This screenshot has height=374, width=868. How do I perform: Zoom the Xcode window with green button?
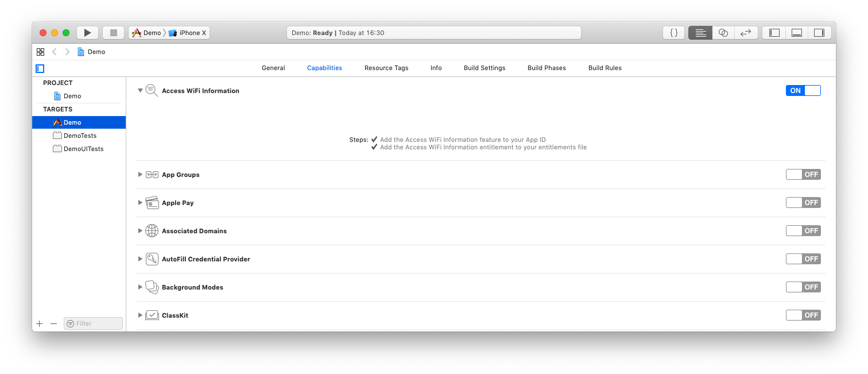(x=66, y=33)
